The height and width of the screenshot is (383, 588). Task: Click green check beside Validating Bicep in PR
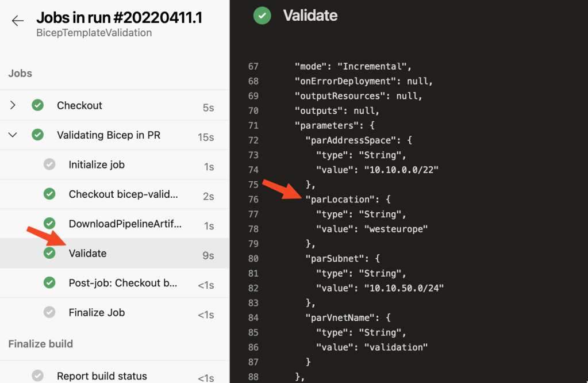(38, 135)
